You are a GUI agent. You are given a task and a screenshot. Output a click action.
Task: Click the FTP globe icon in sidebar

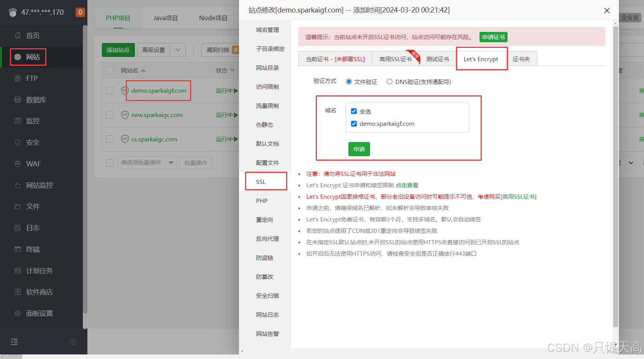(17, 78)
